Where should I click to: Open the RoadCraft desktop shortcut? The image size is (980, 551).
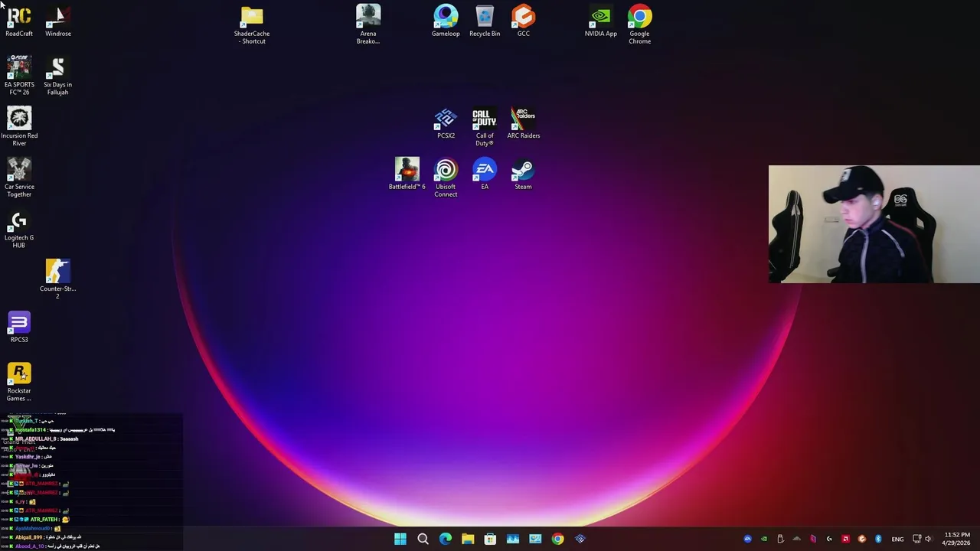click(19, 21)
